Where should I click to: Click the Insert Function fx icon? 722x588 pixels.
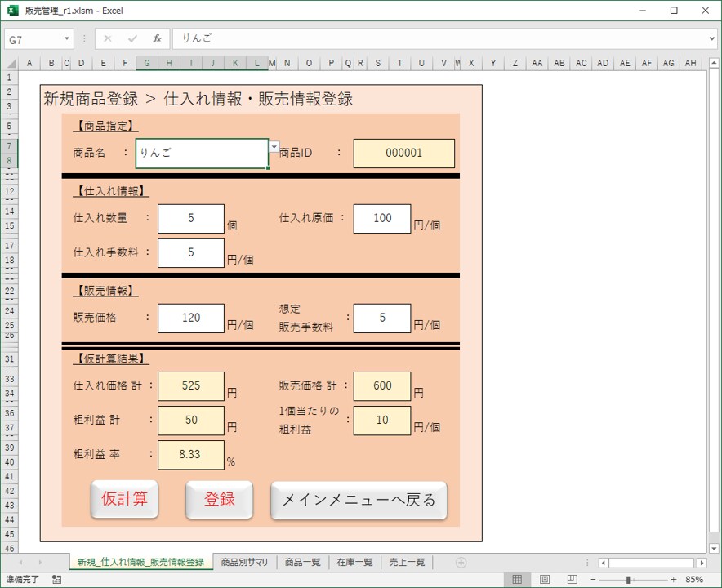point(157,38)
